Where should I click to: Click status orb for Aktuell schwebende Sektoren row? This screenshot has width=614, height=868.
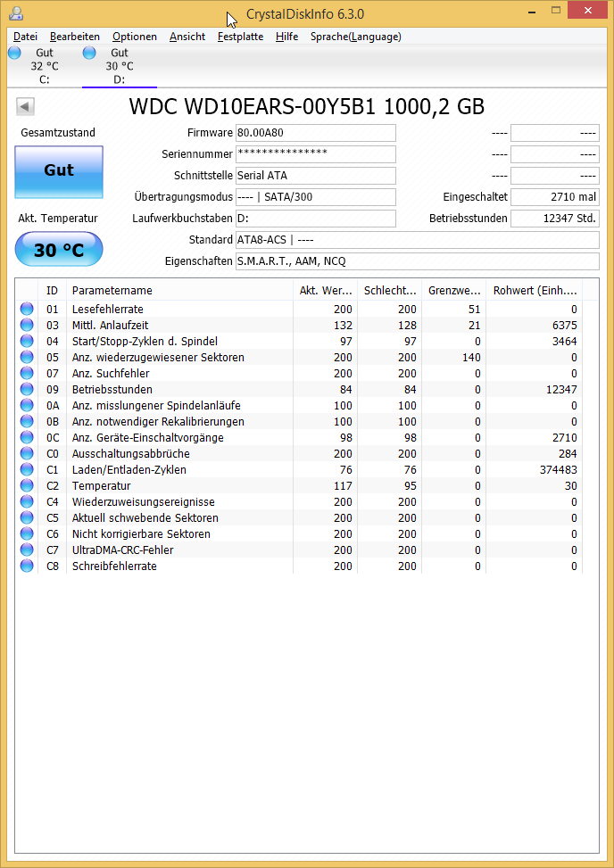27,517
